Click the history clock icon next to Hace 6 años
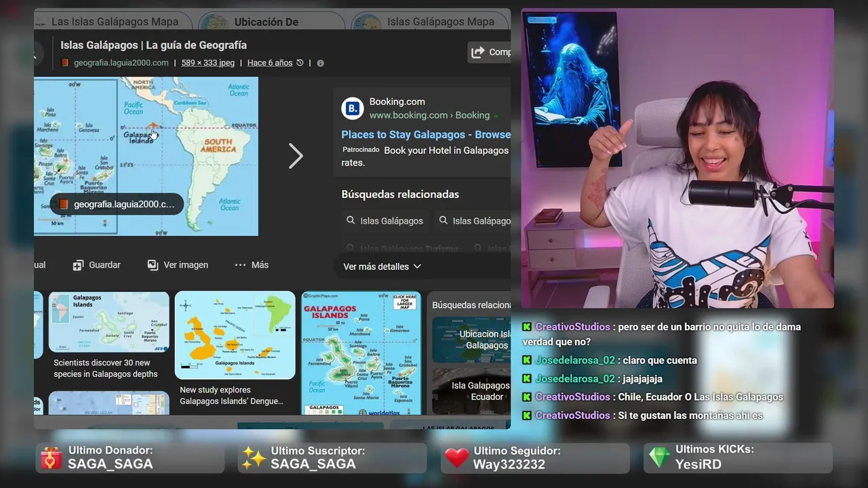The image size is (868, 488). coord(300,62)
